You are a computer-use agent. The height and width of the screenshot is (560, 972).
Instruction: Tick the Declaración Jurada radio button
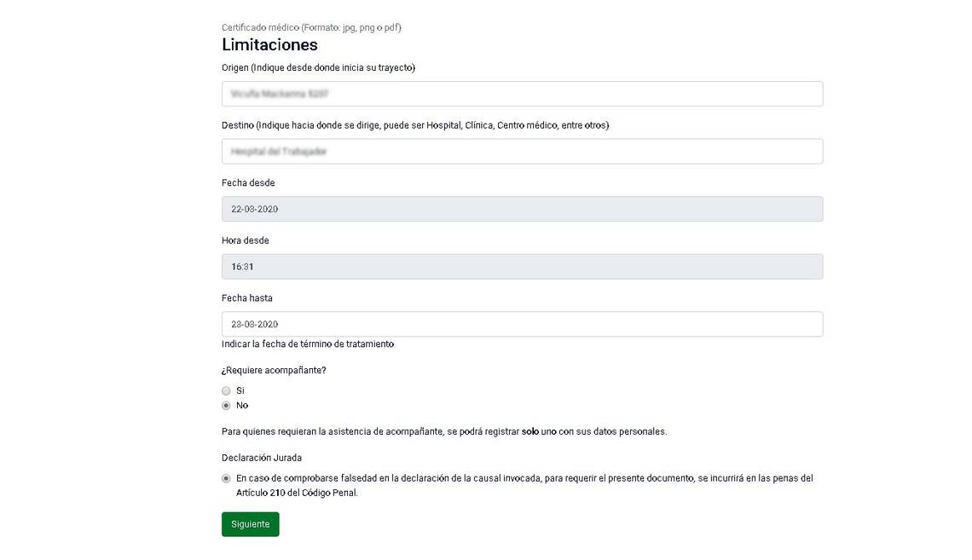[x=226, y=478]
